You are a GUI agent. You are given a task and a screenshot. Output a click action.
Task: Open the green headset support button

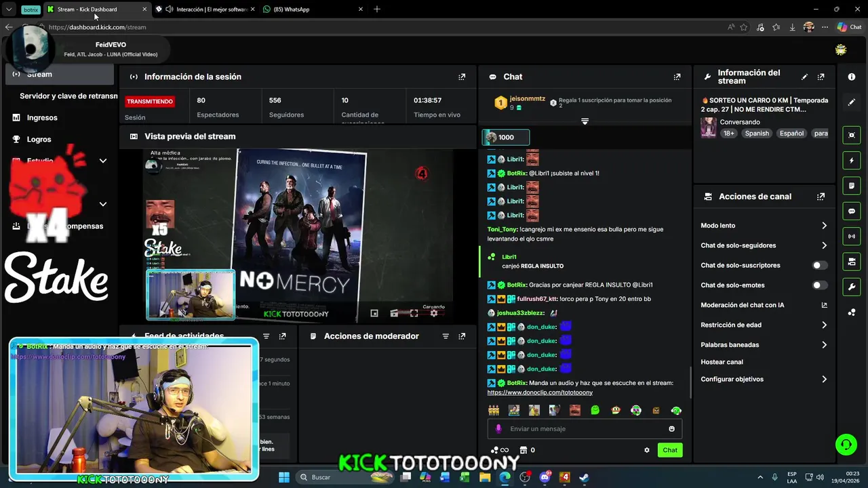(x=846, y=445)
